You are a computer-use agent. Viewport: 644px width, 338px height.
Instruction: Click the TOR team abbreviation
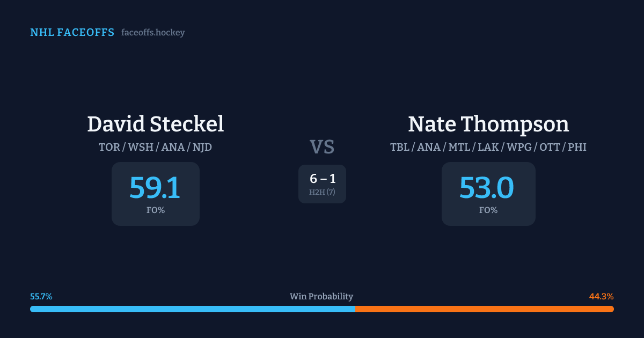point(109,147)
